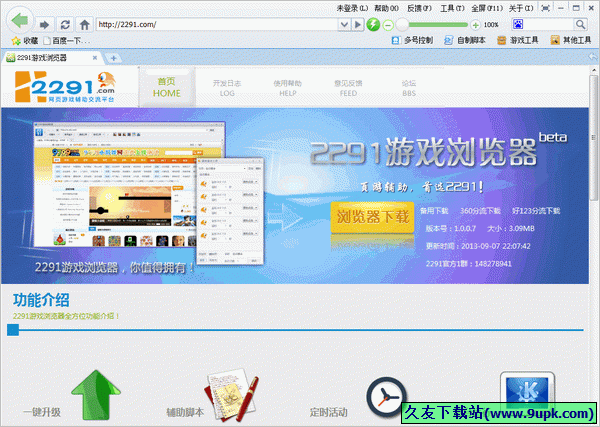Click the magnifier search icon
600x427 pixels.
coord(580,24)
